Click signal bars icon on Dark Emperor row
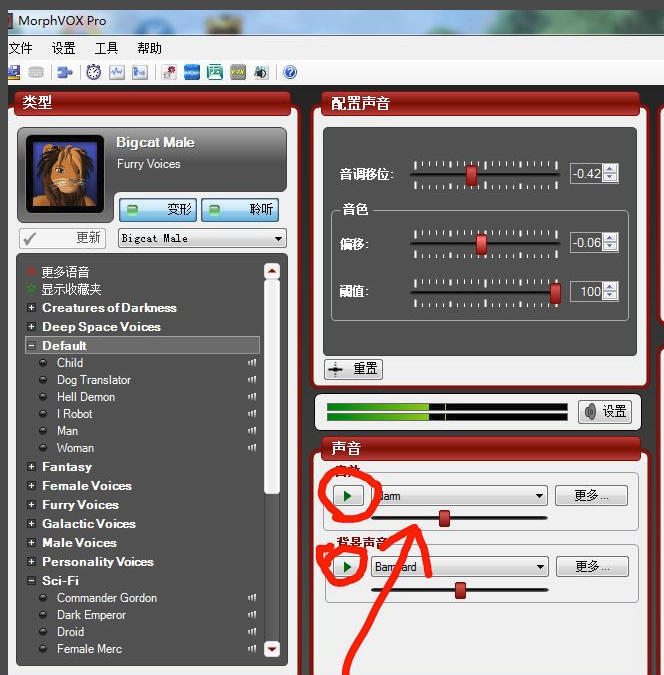The height and width of the screenshot is (675, 664). [x=252, y=615]
